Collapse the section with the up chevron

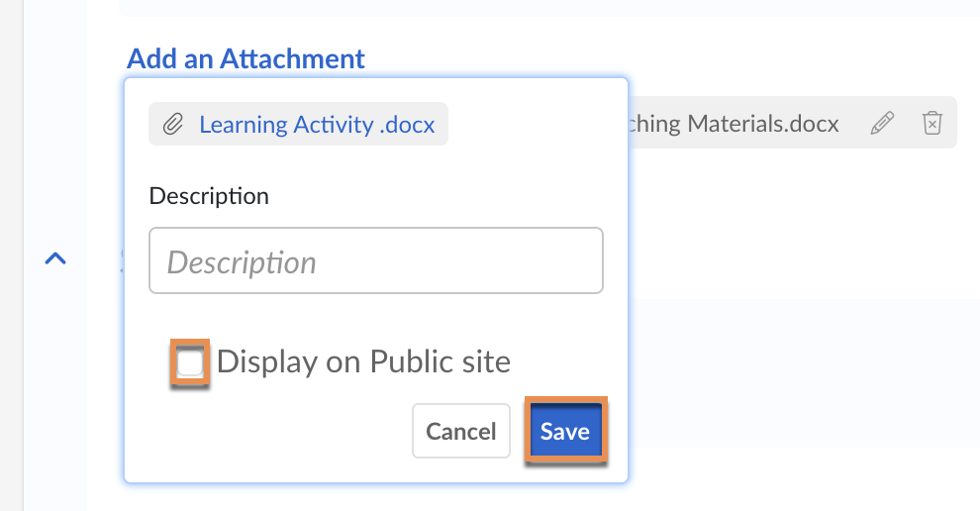[x=56, y=259]
